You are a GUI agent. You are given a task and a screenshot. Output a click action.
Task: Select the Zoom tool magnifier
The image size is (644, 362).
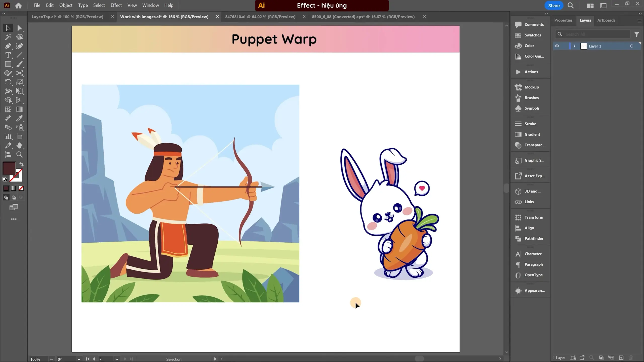pos(20,155)
